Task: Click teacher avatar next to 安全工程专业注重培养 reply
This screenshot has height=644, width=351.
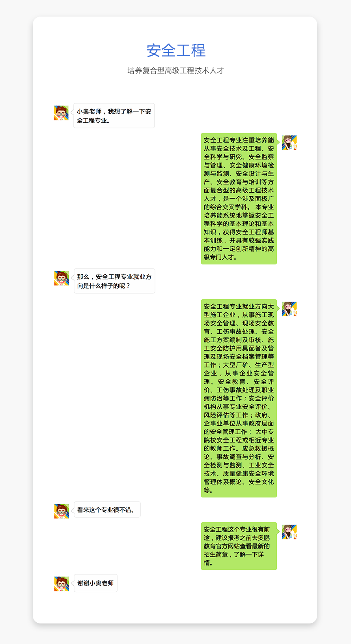Action: click(289, 143)
